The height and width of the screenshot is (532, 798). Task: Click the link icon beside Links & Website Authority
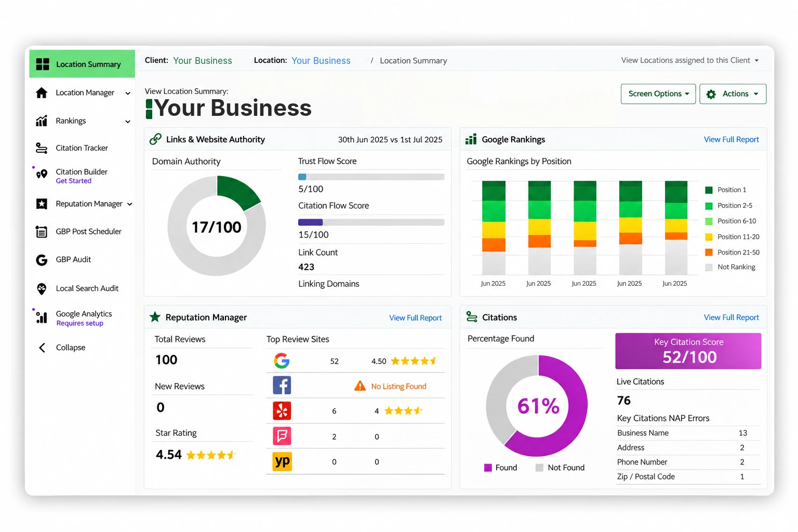[155, 139]
